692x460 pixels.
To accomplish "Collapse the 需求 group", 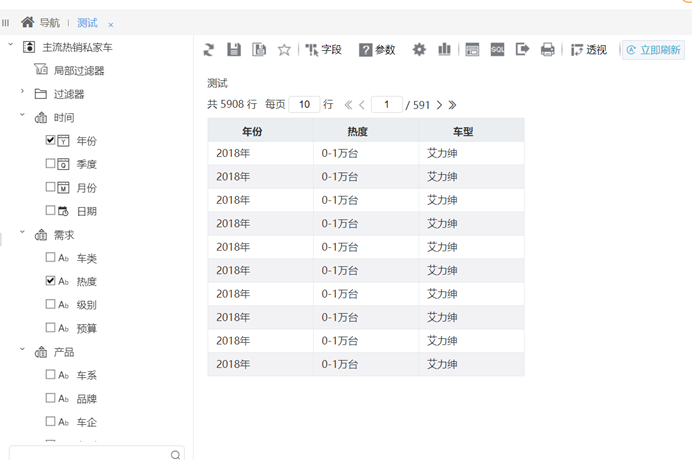I will [x=22, y=232].
